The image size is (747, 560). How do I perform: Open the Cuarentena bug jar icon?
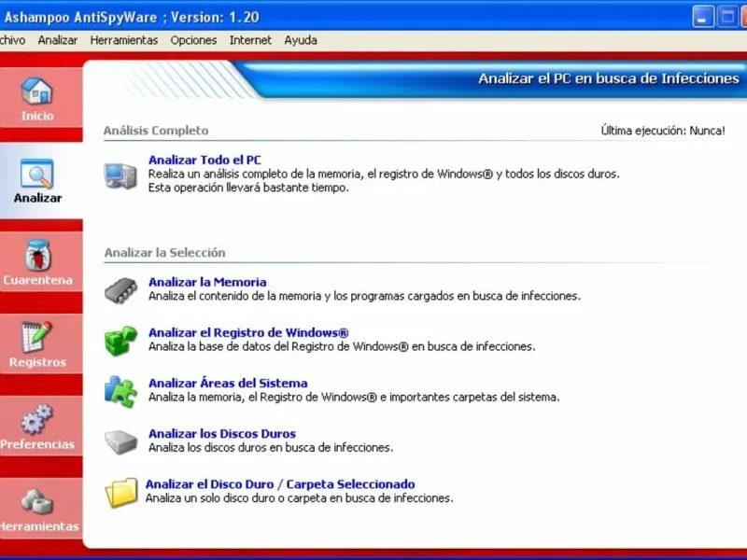tap(37, 255)
